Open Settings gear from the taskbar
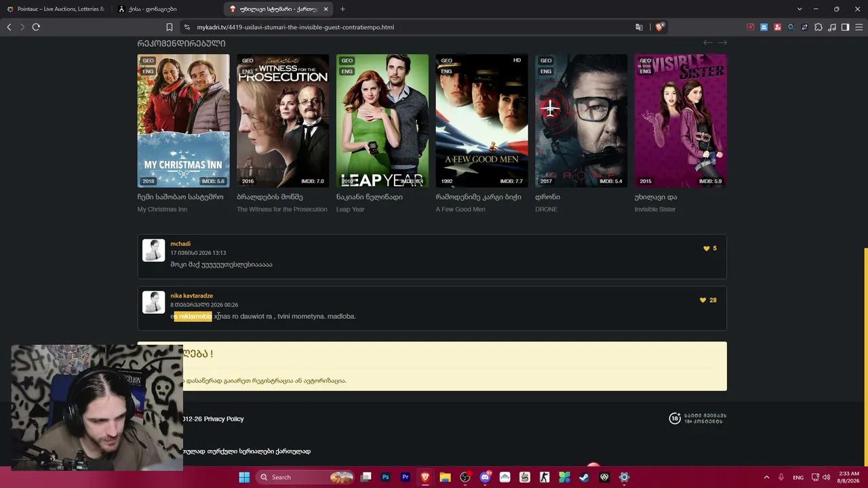Image resolution: width=868 pixels, height=488 pixels. click(x=624, y=477)
